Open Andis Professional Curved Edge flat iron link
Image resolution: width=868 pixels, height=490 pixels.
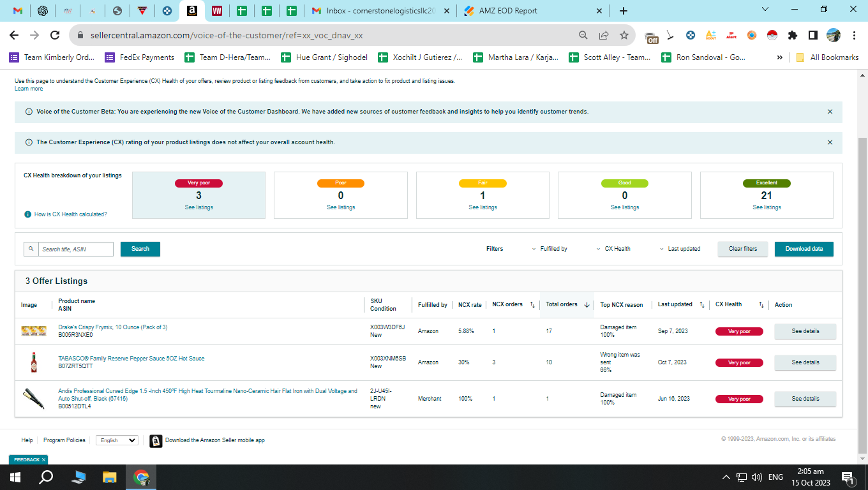(207, 395)
